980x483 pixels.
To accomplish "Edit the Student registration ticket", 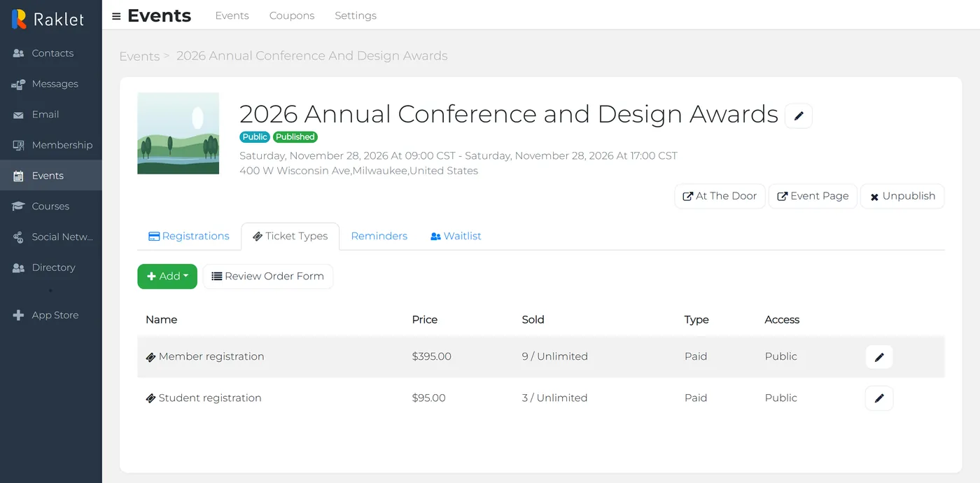I will [x=879, y=398].
